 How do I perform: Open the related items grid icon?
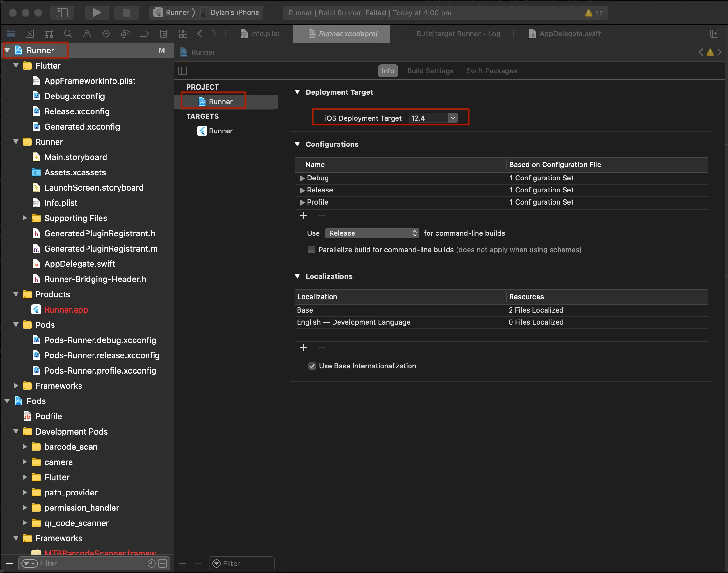pos(183,34)
